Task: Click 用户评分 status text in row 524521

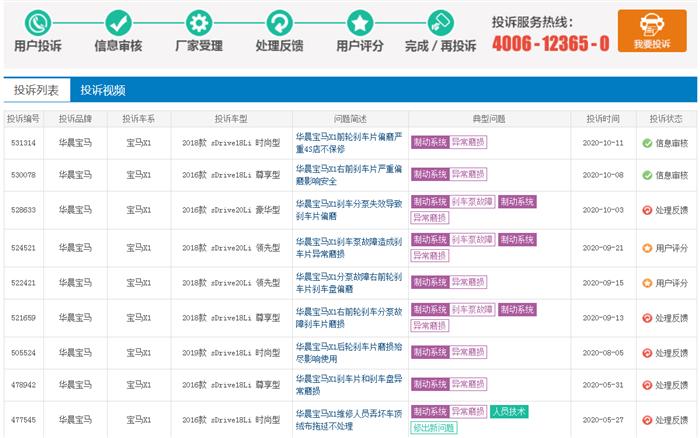Action: (671, 248)
